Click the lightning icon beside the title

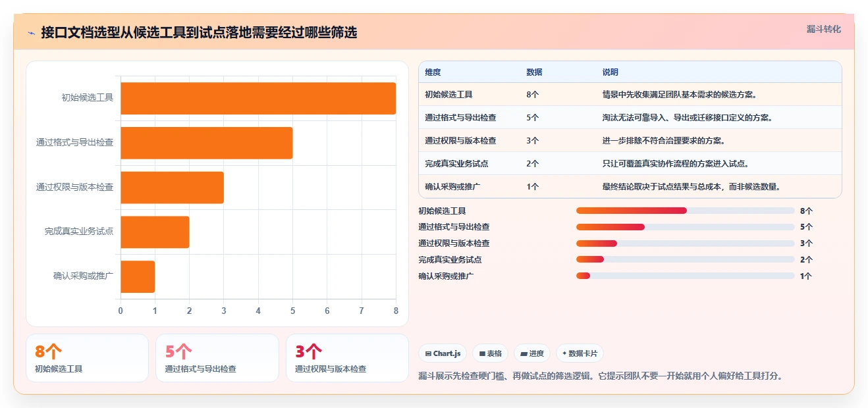point(32,33)
